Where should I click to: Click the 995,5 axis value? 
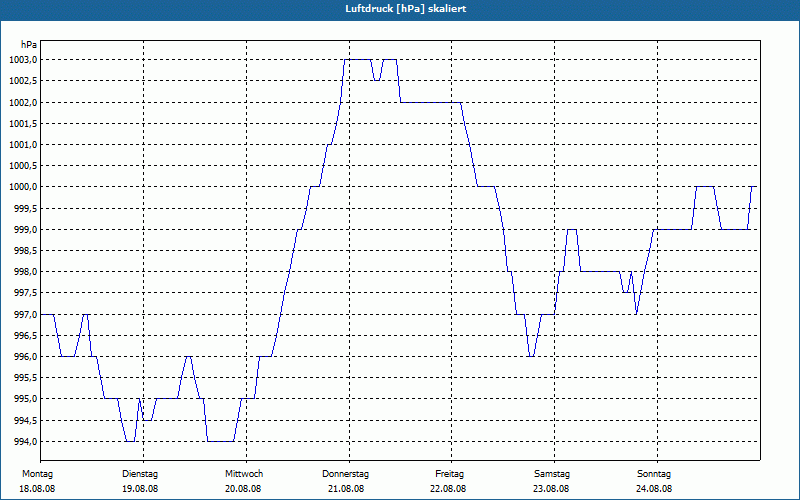coord(25,378)
